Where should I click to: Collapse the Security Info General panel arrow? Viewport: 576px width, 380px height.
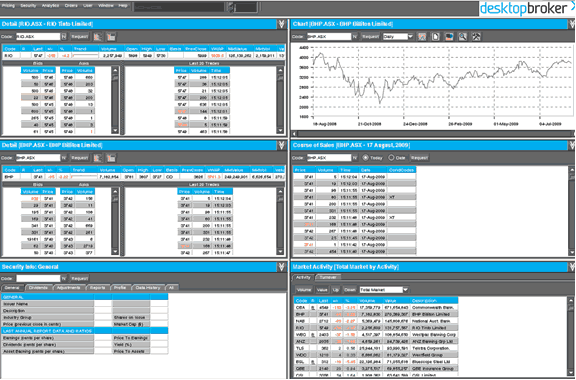pos(281,267)
